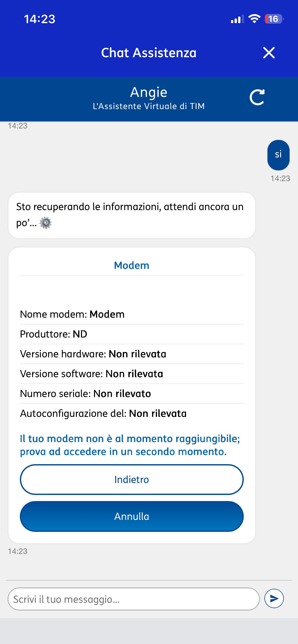Tap the battery level indicator
Image resolution: width=298 pixels, height=644 pixels.
[274, 19]
